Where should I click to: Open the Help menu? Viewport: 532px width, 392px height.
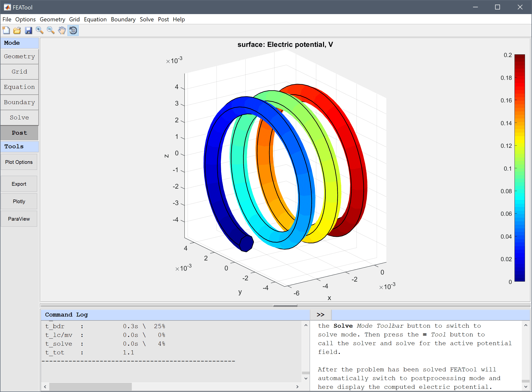pyautogui.click(x=179, y=19)
